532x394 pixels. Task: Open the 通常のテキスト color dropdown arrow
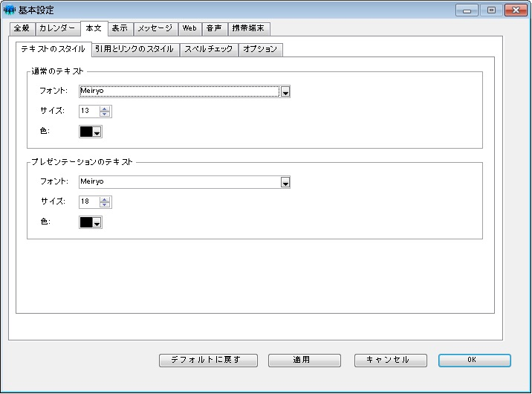97,132
